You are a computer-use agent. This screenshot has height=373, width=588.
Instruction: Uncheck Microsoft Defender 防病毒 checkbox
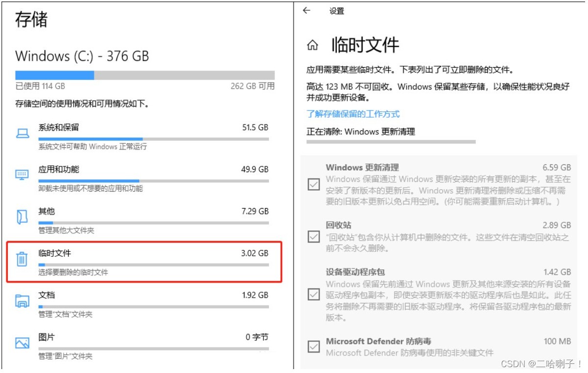tap(314, 347)
